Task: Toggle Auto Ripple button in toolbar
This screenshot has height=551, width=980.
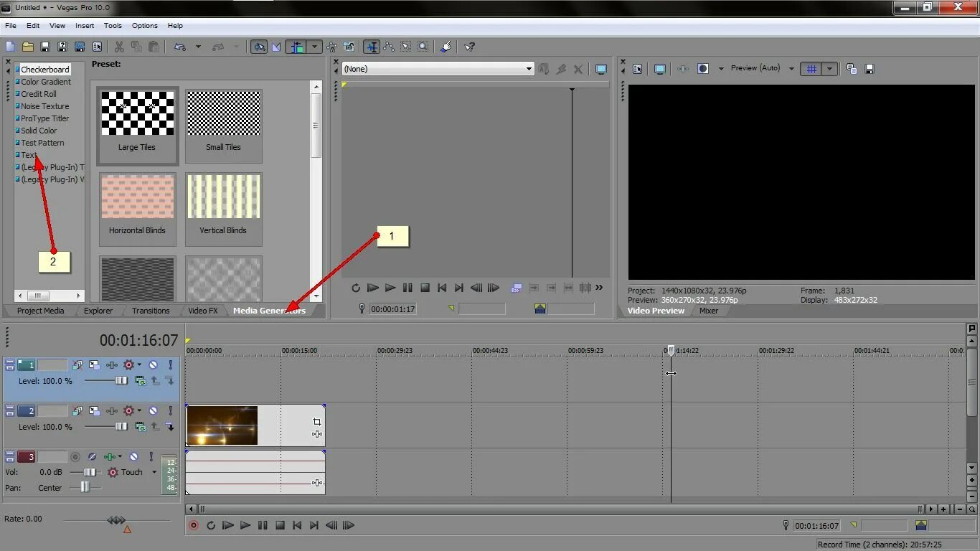Action: (x=296, y=47)
